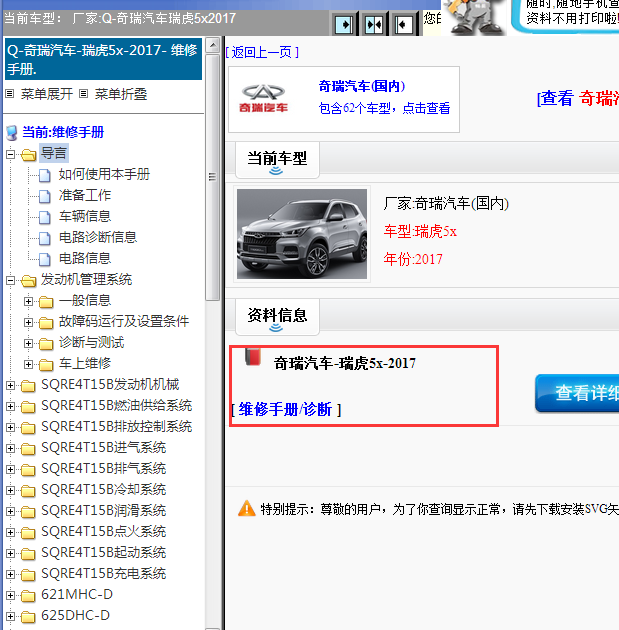Click the tree panel scroll-up arrow
This screenshot has width=619, height=630.
[212, 45]
